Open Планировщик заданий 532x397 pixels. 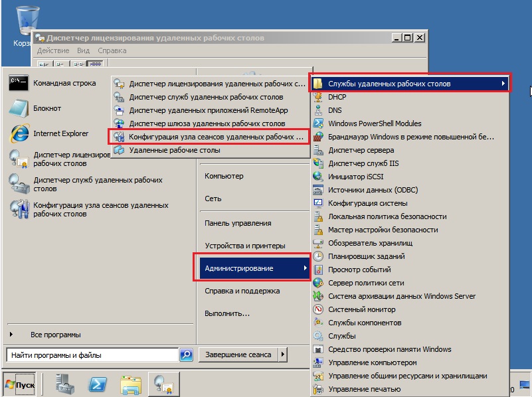click(410, 256)
